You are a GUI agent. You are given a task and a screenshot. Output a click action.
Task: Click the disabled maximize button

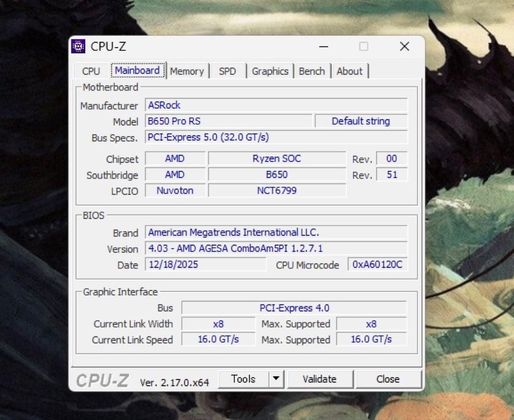364,46
